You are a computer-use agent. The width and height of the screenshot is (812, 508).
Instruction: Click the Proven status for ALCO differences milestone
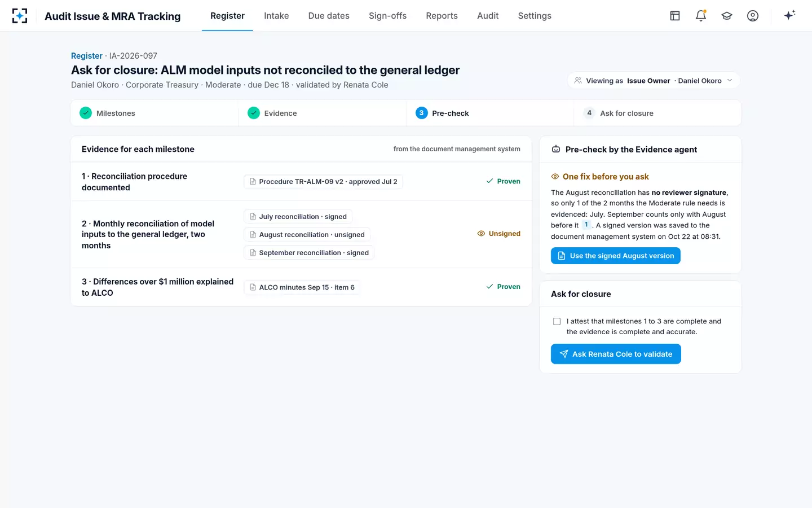pos(503,287)
